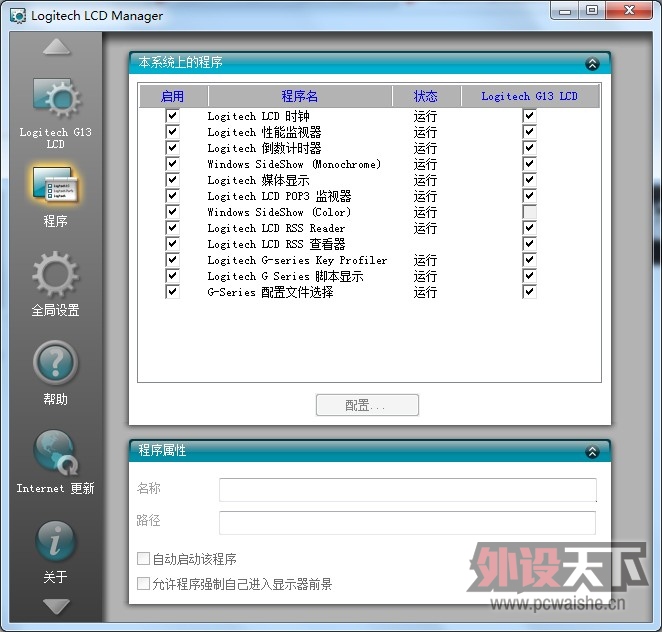Image resolution: width=662 pixels, height=632 pixels.
Task: Open the Logitech G13 LCD device icon
Action: pyautogui.click(x=56, y=99)
